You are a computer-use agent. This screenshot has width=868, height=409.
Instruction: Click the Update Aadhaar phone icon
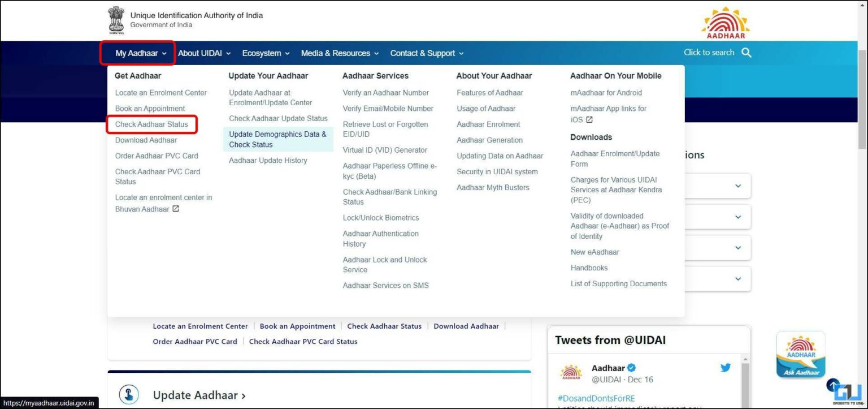129,395
